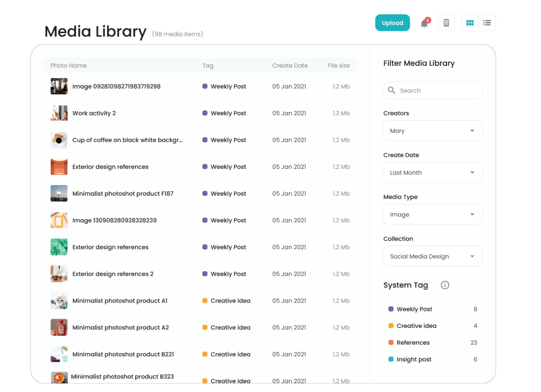Open the Creators dropdown showing Mary
Viewport: 541px width, 392px height.
coord(433,130)
